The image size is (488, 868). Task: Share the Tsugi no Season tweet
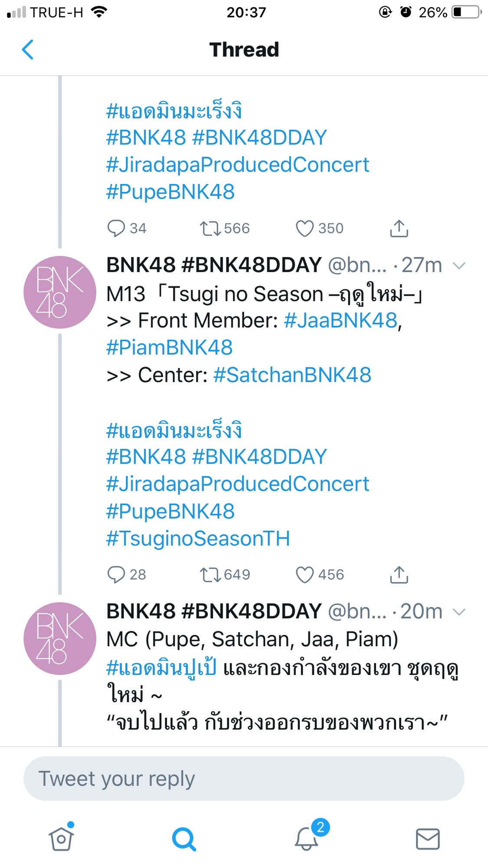click(399, 575)
